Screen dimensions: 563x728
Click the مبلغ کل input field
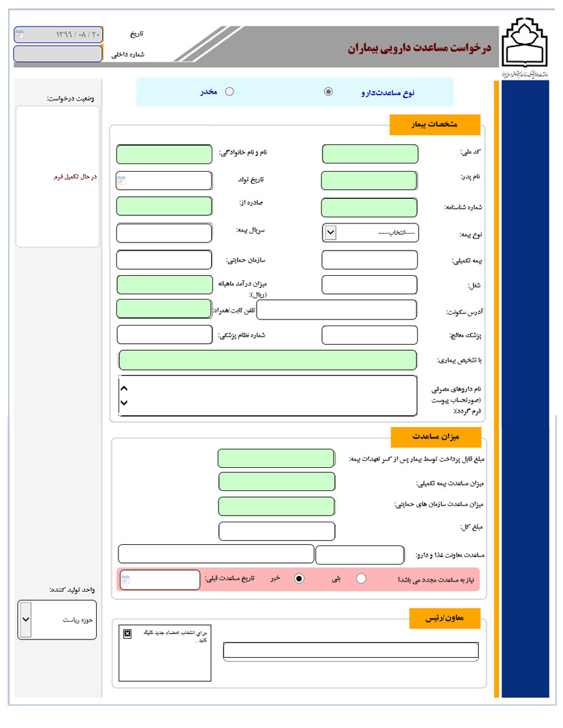pos(276,532)
